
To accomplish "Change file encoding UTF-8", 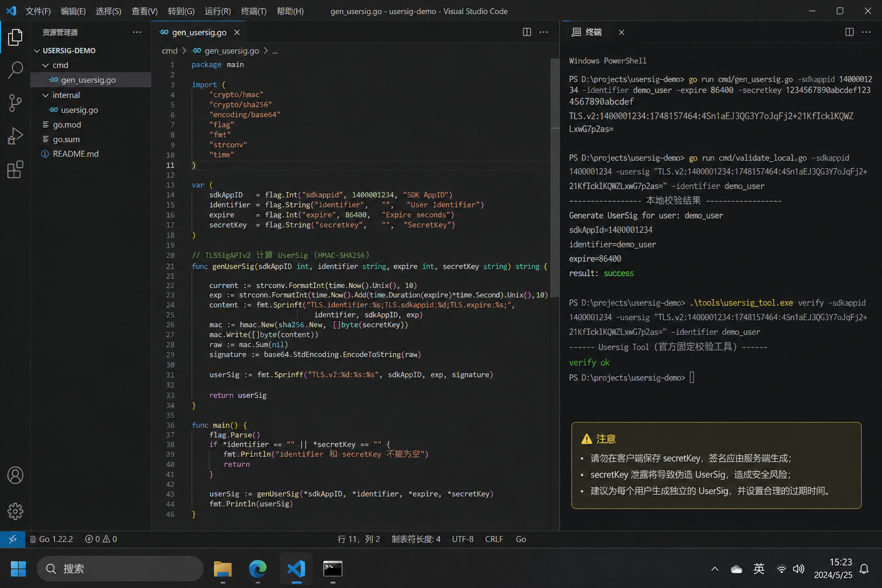I will click(x=463, y=539).
